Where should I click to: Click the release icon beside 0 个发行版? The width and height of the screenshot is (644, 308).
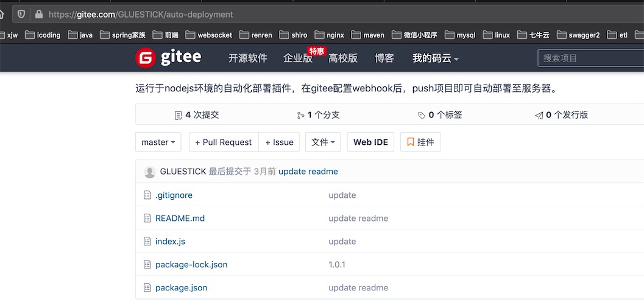[x=539, y=115]
